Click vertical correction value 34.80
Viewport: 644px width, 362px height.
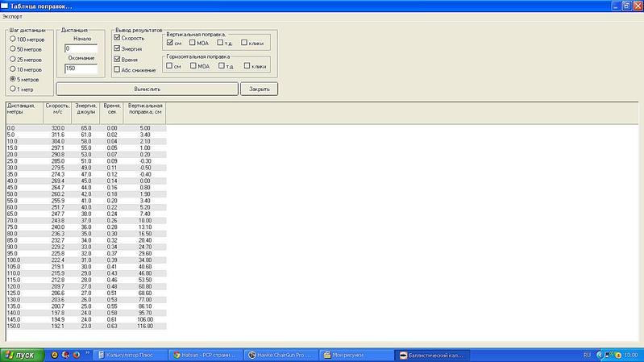[145, 260]
